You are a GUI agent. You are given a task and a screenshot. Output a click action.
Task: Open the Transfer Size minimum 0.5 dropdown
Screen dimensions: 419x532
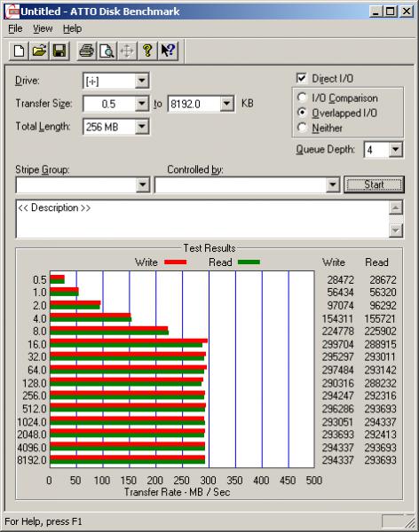pos(141,104)
